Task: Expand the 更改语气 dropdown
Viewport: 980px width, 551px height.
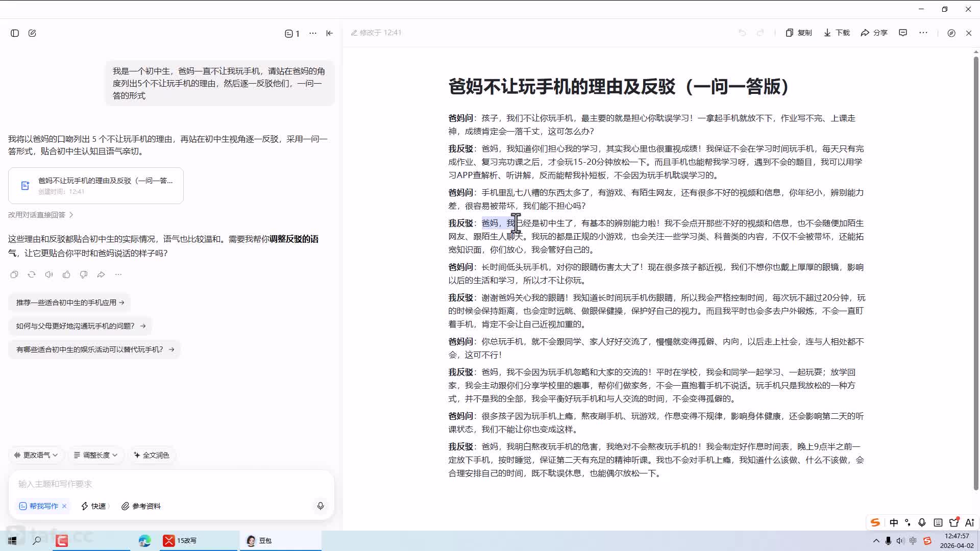Action: click(x=36, y=455)
